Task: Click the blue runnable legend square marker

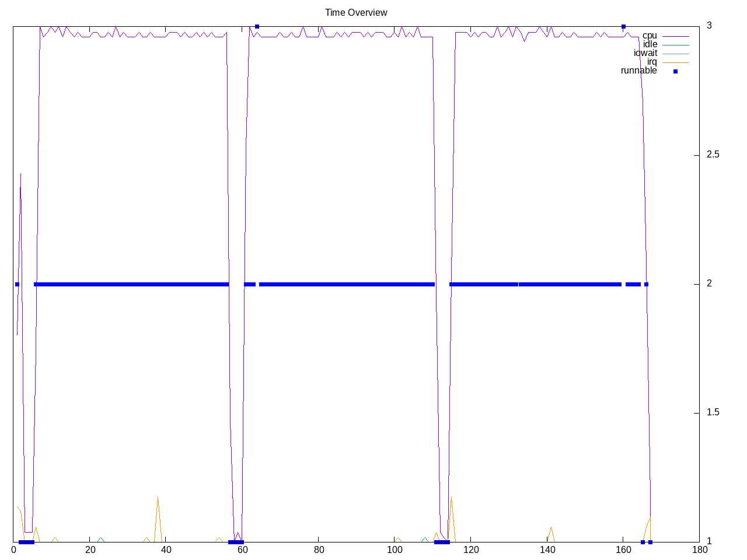Action: point(675,71)
